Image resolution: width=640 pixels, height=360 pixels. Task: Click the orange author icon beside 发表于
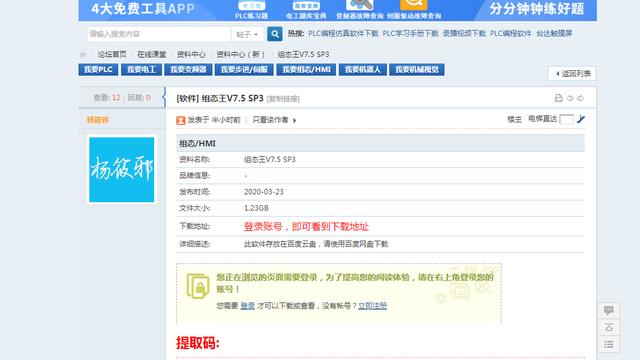[x=180, y=120]
